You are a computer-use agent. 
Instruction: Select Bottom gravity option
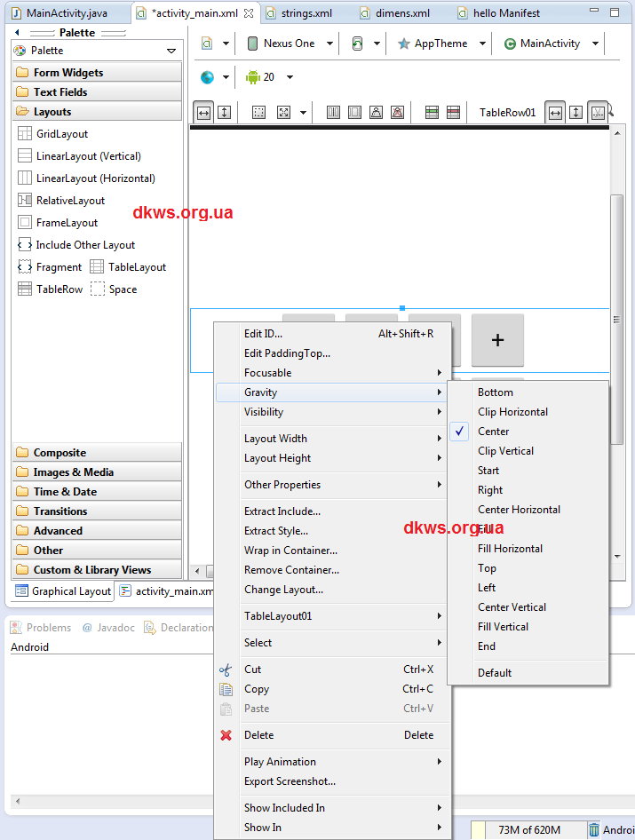pyautogui.click(x=528, y=392)
